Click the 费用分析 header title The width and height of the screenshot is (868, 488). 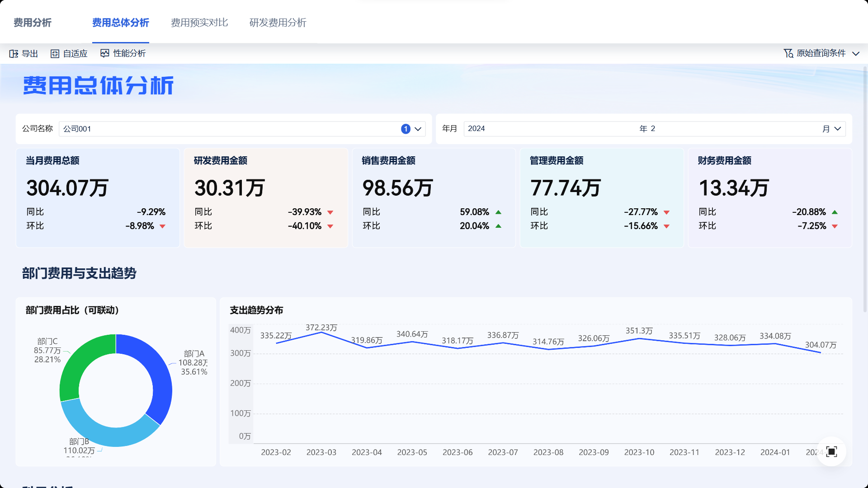pyautogui.click(x=32, y=23)
